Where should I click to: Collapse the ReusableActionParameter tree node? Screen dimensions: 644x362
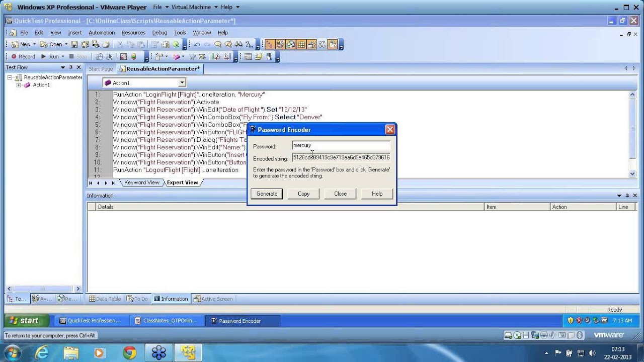tap(10, 77)
